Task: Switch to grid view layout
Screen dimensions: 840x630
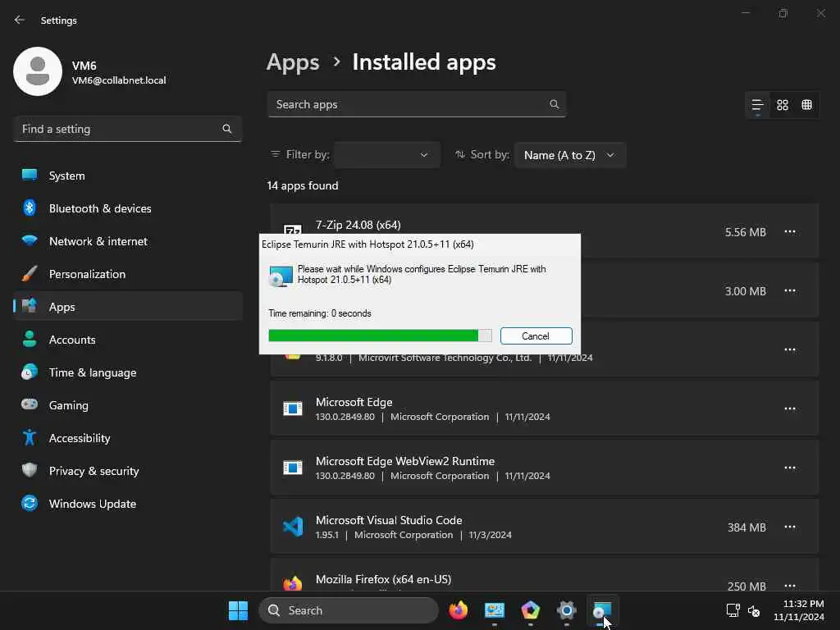Action: [783, 105]
